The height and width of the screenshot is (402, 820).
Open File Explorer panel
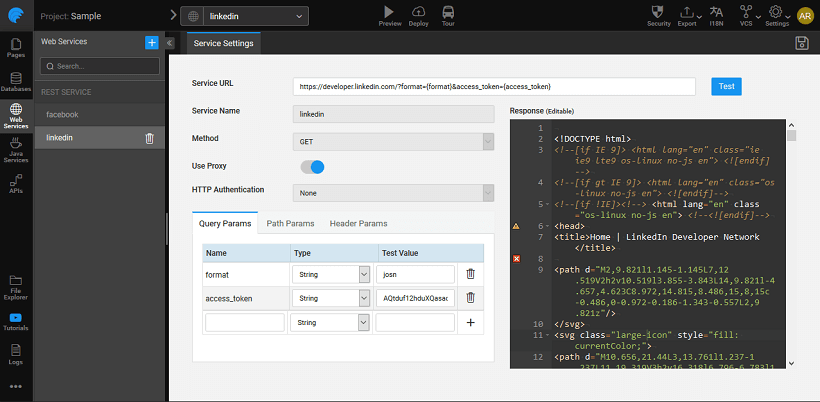click(15, 287)
